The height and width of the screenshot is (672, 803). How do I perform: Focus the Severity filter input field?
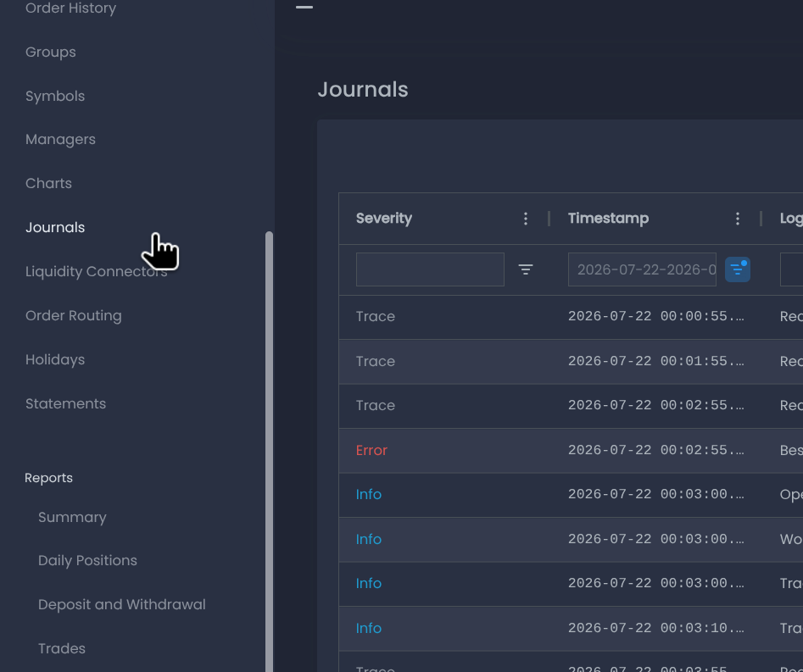pyautogui.click(x=430, y=269)
